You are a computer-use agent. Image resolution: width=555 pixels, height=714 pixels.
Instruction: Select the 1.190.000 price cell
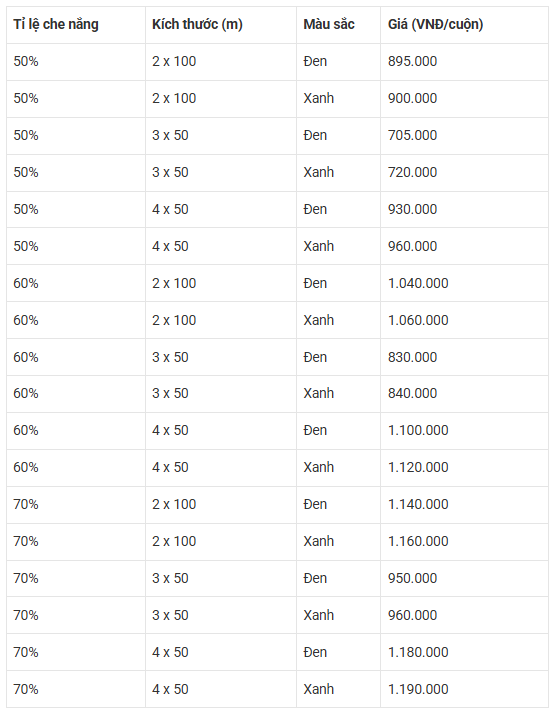tap(464, 688)
